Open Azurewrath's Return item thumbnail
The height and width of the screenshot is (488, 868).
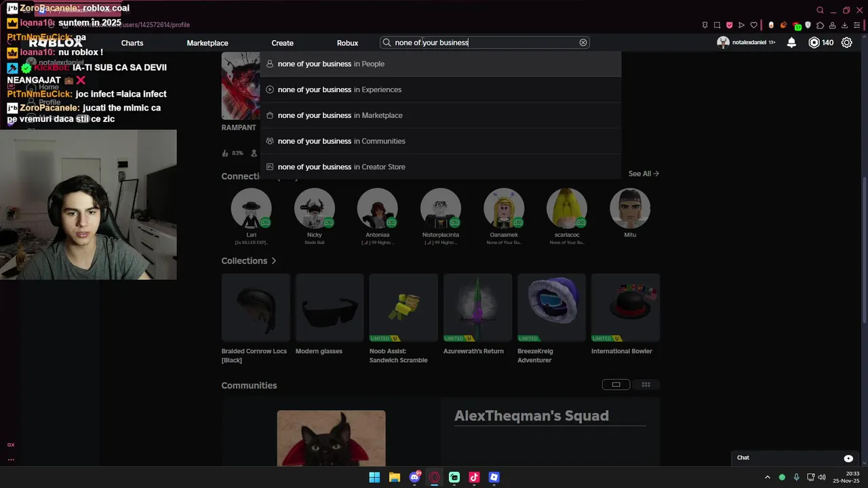[477, 308]
